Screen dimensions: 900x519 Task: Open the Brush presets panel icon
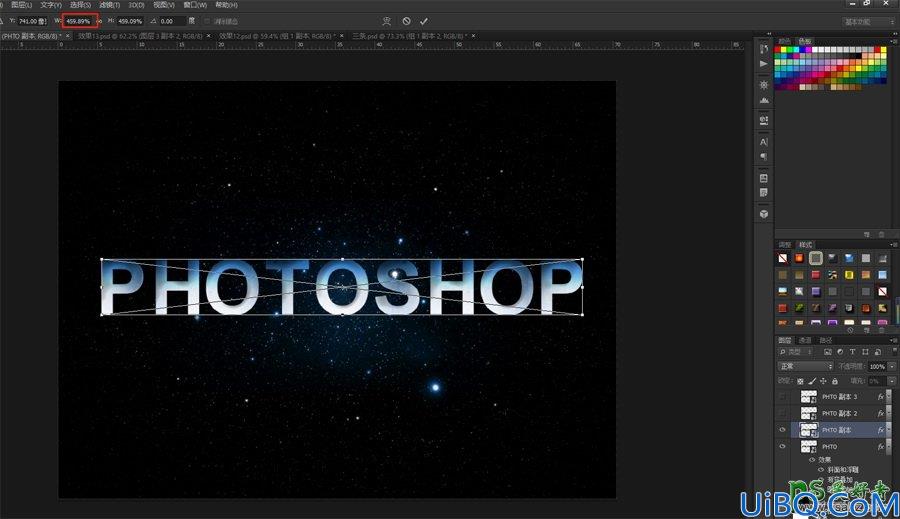pos(763,121)
